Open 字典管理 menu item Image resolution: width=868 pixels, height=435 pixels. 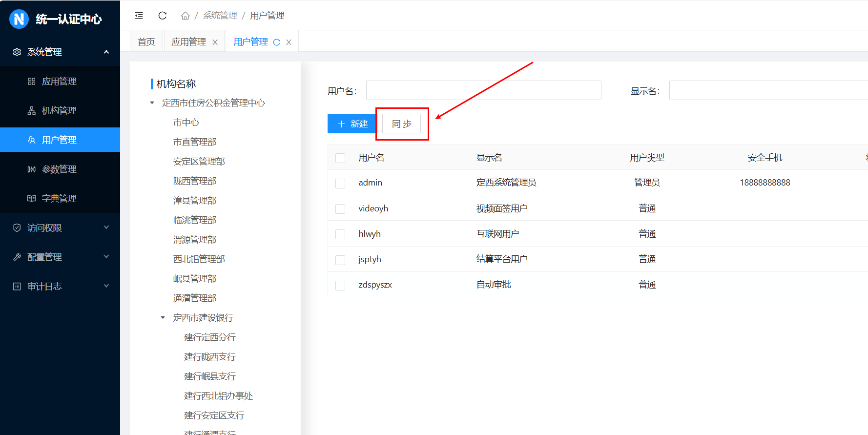point(59,198)
